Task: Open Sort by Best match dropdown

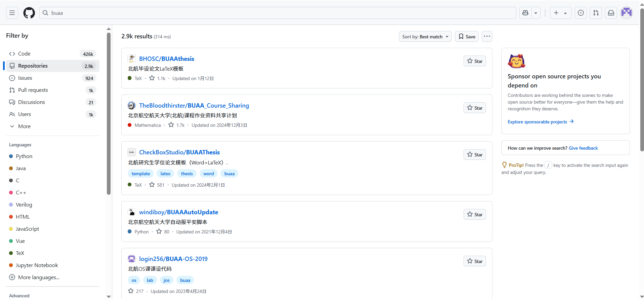Action: 425,37
